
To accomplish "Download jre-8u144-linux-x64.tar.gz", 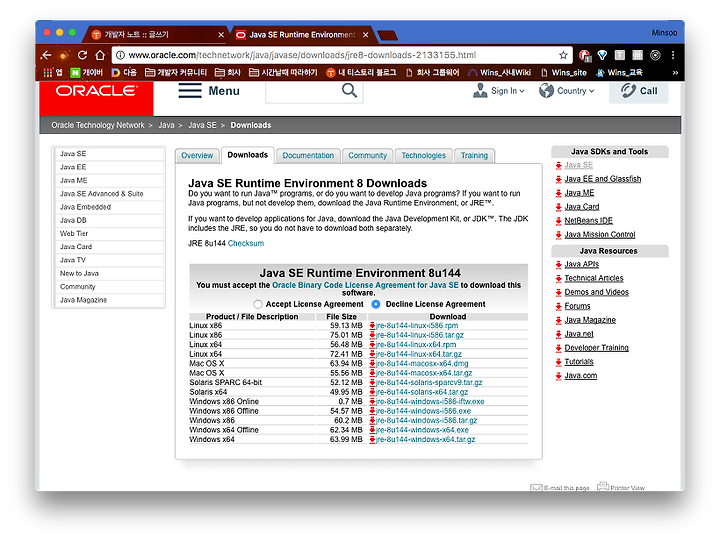I will [419, 354].
